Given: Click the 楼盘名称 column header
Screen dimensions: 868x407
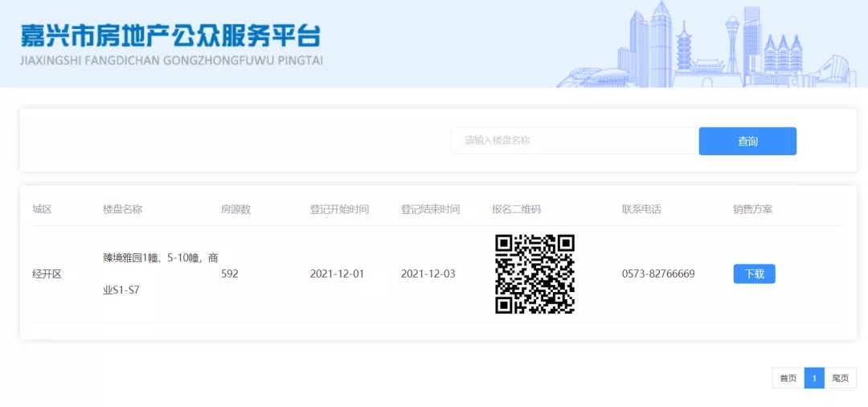Looking at the screenshot, I should pos(122,209).
